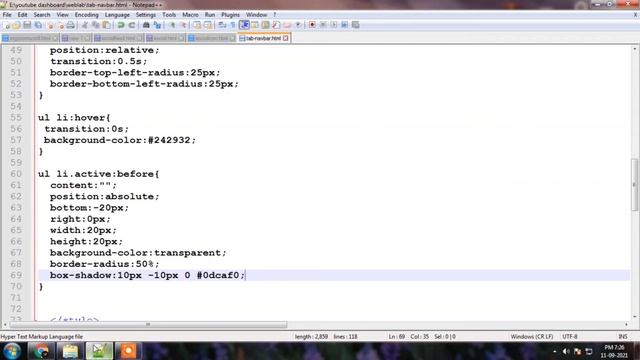Toggle word wrap in toolbar
The image size is (640, 360).
(222, 25)
